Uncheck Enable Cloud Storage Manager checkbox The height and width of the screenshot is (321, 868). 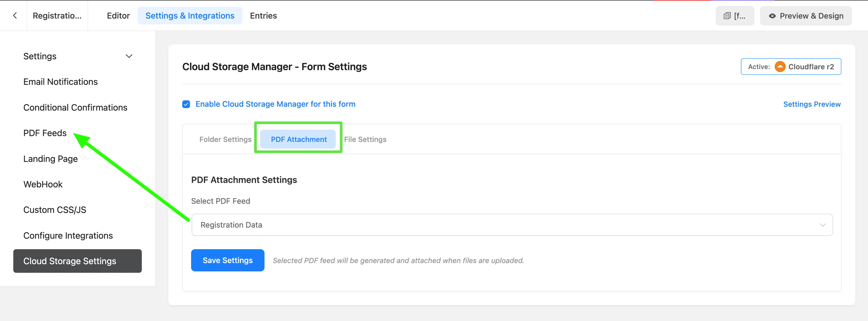coord(186,104)
